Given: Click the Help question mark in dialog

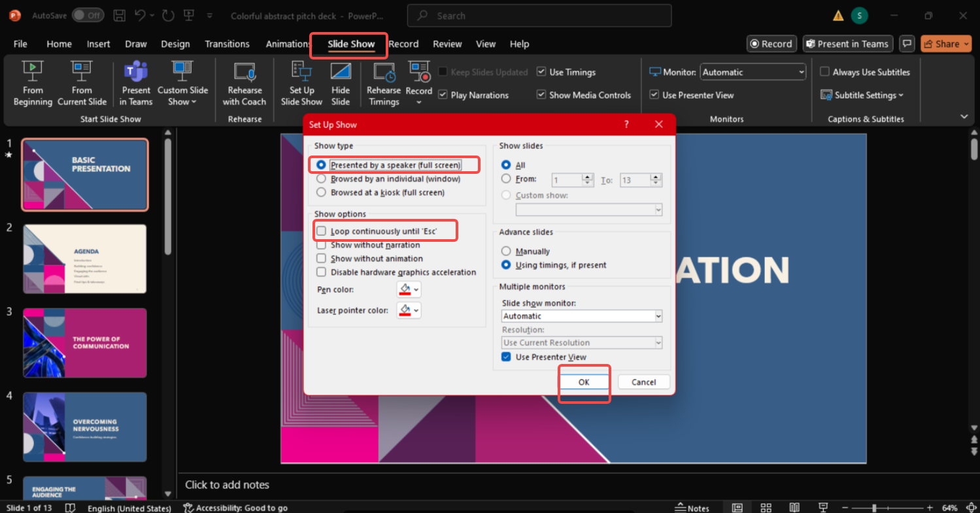Looking at the screenshot, I should 626,124.
